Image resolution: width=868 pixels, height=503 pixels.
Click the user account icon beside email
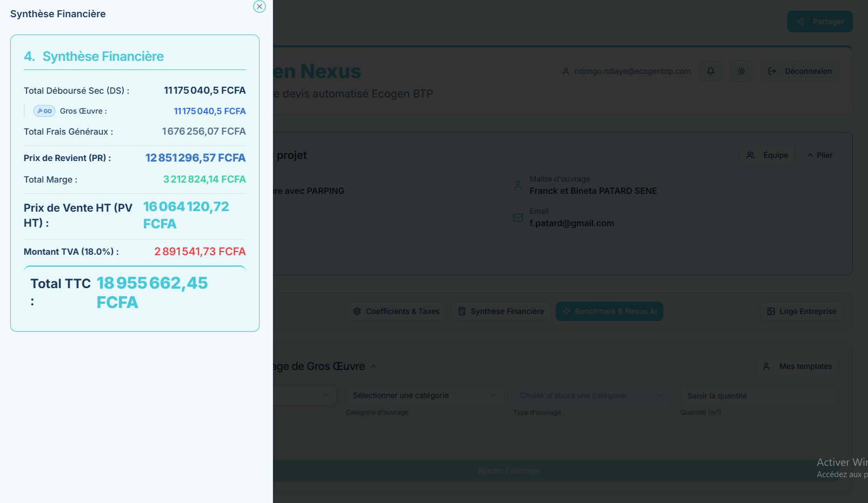(x=566, y=71)
